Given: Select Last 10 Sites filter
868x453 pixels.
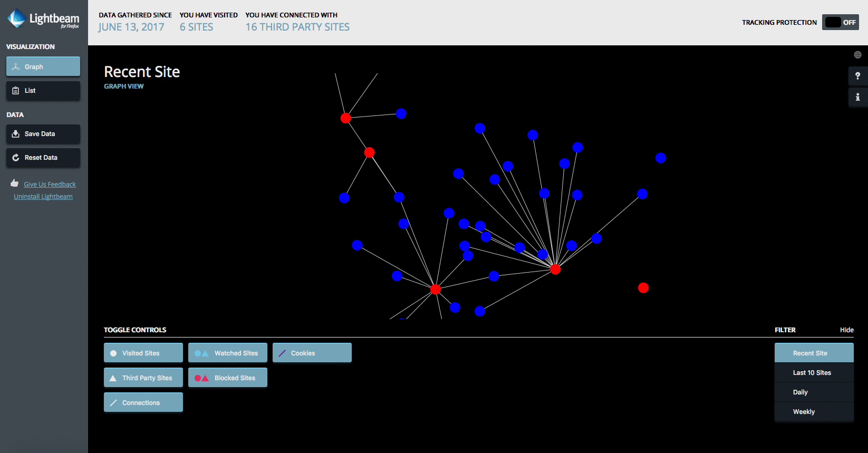Looking at the screenshot, I should coord(813,373).
